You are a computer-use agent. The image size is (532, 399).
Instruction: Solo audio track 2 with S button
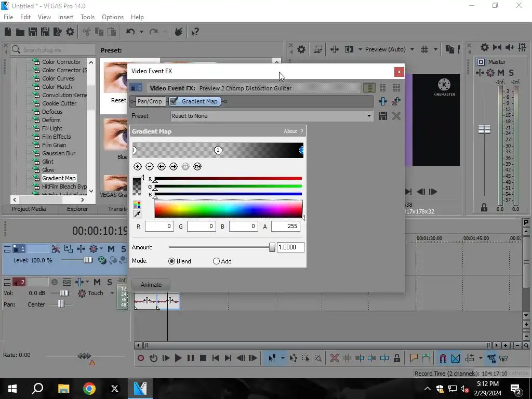tap(110, 282)
